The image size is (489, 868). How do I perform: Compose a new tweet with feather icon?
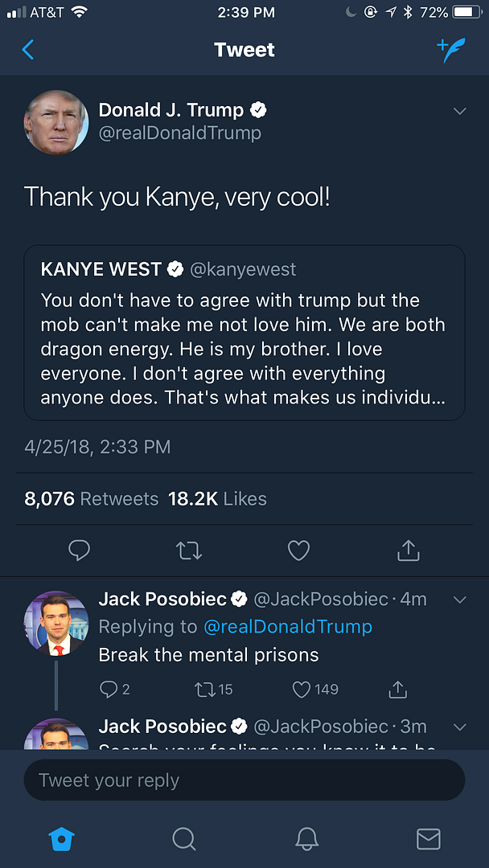(451, 50)
